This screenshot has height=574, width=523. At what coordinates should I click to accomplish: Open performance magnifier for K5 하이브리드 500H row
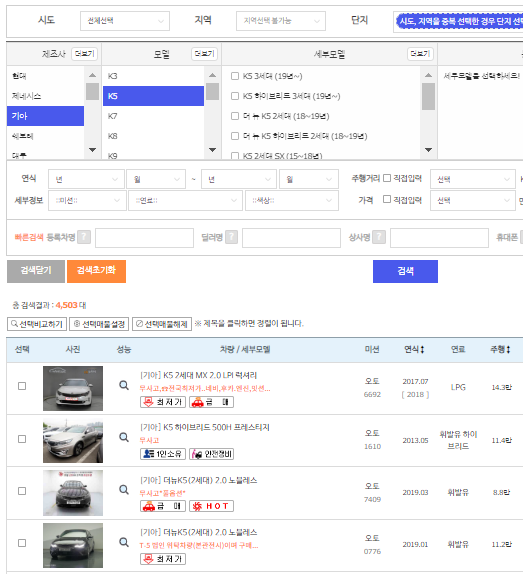coord(124,437)
